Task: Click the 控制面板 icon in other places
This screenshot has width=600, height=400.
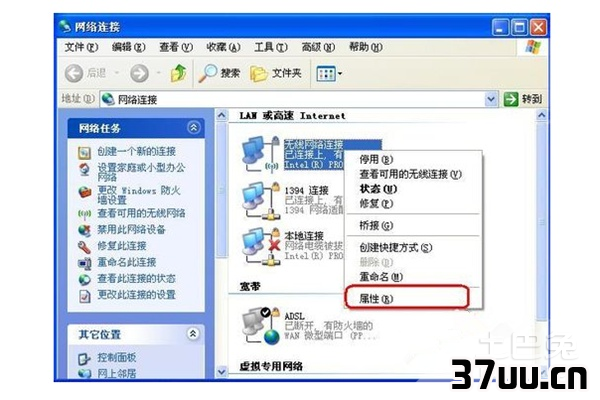Action: (84, 358)
